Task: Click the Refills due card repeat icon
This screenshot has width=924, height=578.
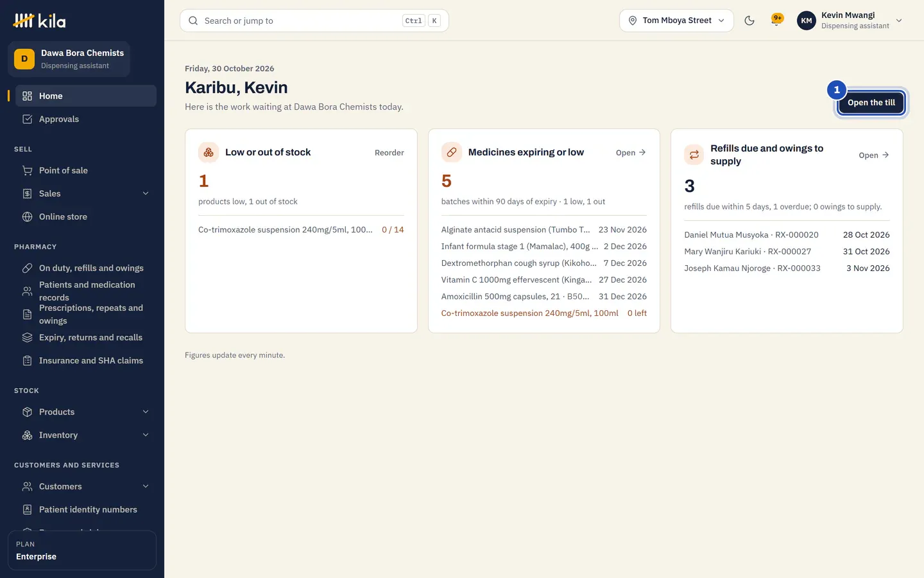Action: tap(694, 155)
